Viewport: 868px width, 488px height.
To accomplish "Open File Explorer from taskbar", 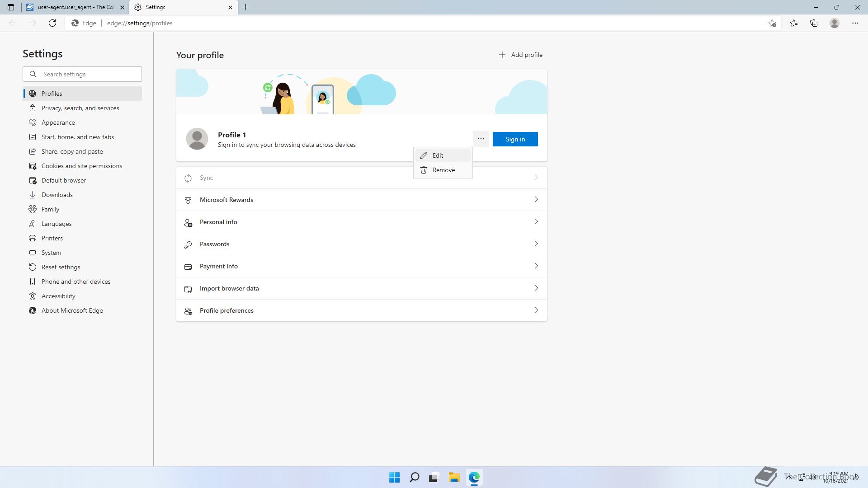I will tap(454, 478).
